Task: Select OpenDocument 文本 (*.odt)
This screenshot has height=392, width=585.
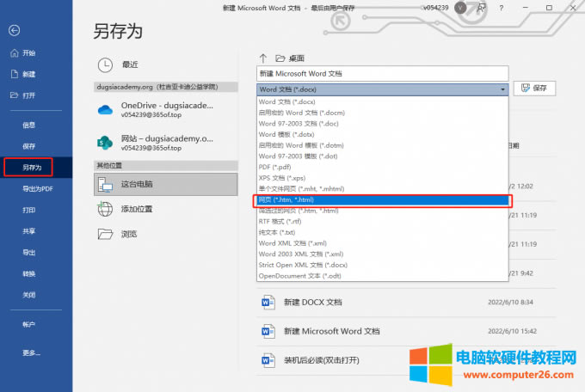Action: tap(383, 276)
